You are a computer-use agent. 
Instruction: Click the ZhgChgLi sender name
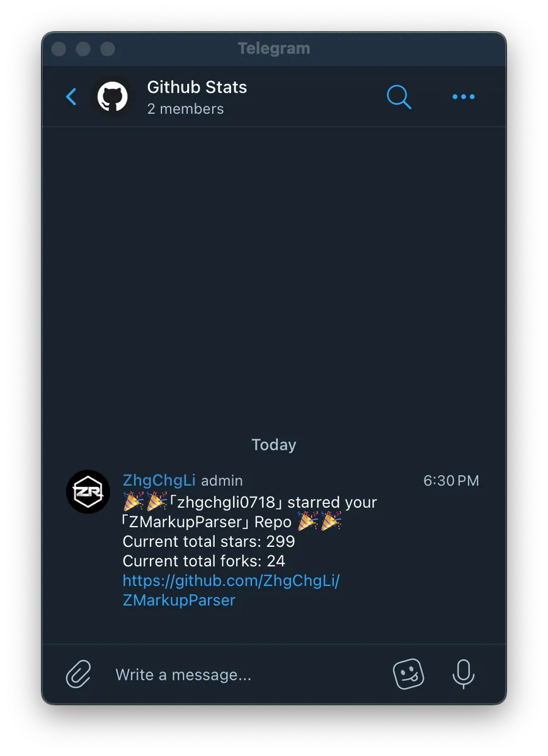159,481
